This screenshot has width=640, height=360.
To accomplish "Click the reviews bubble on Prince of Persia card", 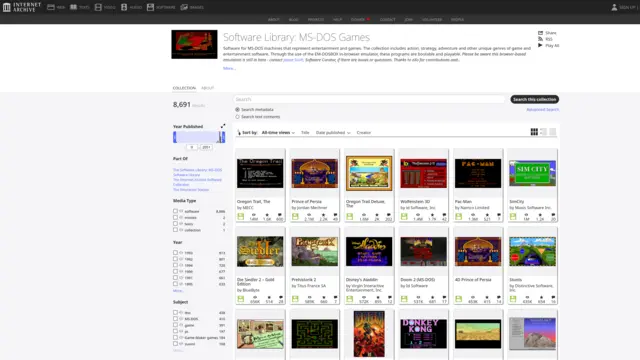I will (x=335, y=215).
